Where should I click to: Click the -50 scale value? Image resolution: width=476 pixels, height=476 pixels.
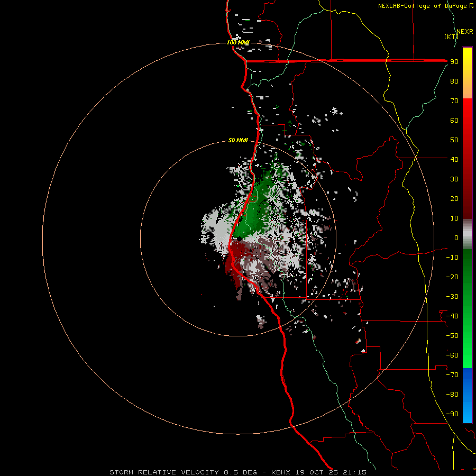[452, 336]
